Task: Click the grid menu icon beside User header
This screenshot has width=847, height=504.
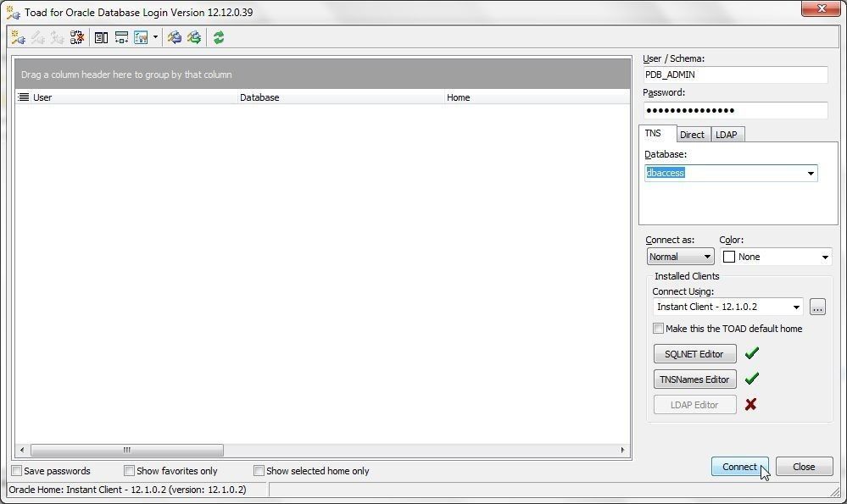Action: click(x=23, y=97)
